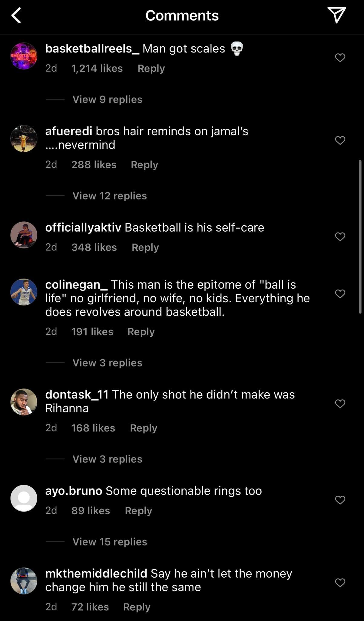Open basketballreels_ profile picture
The width and height of the screenshot is (364, 621).
point(24,56)
